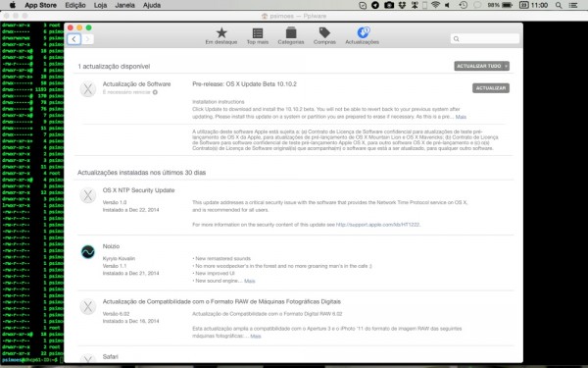Image resolution: width=588 pixels, height=368 pixels.
Task: Open developer Kyrylo Kovalin link
Action: (x=119, y=258)
